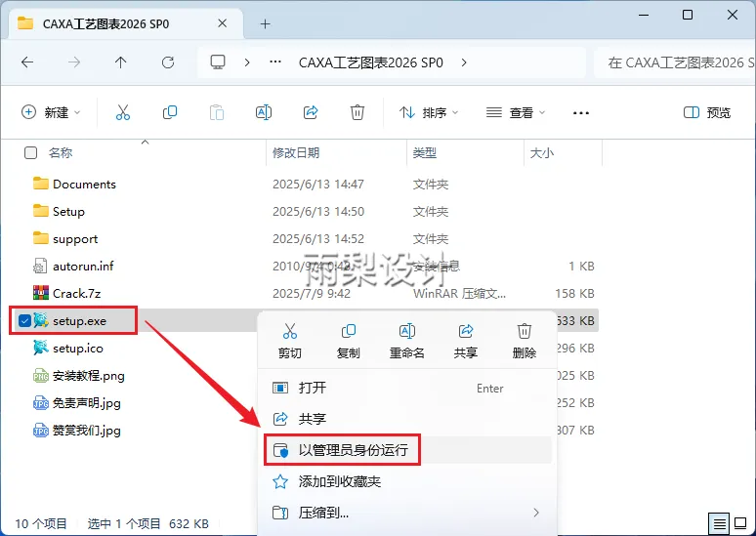Switch to details view in status bar
756x536 pixels.
719,523
